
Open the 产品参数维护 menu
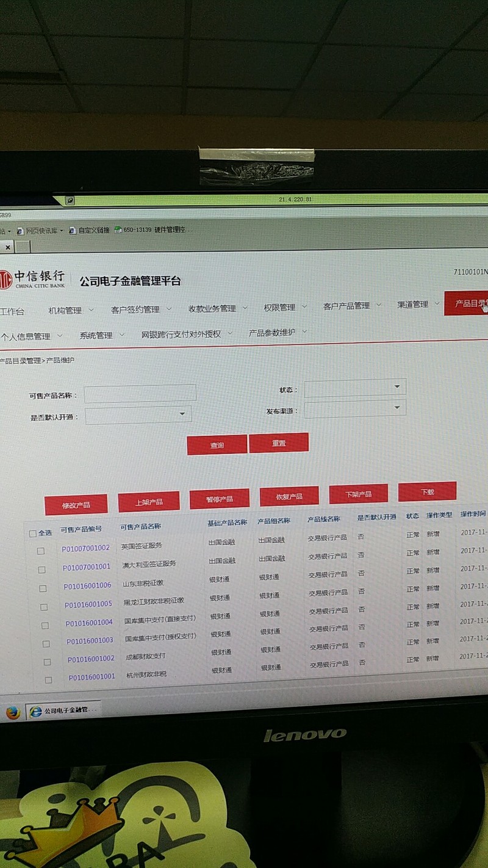pyautogui.click(x=277, y=333)
